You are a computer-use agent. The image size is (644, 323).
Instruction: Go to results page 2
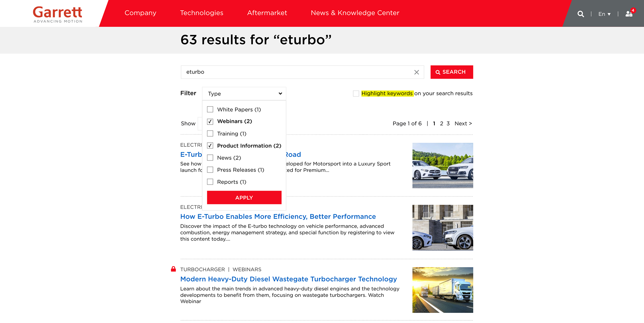coord(441,124)
